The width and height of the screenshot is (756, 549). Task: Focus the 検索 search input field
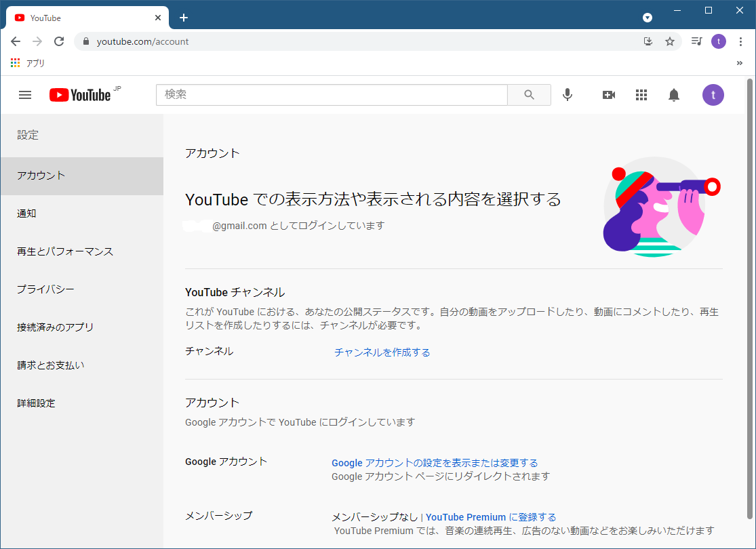coord(332,95)
